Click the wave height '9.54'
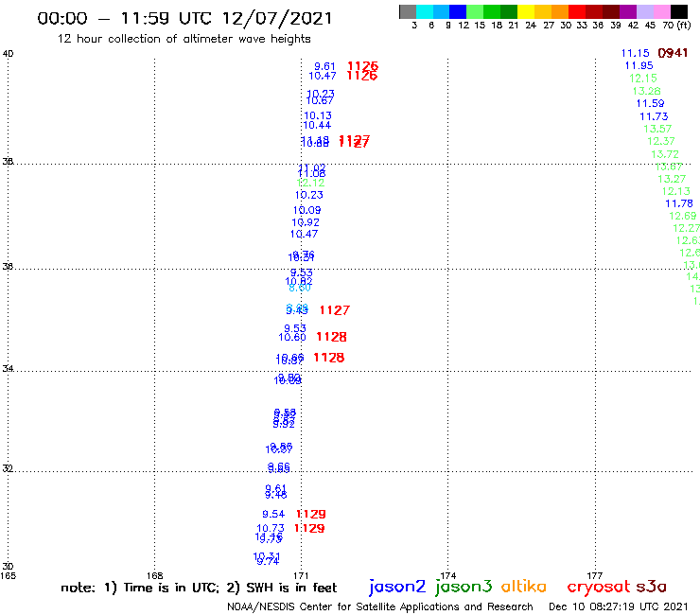Screen dimensions: 700x615 tap(273, 514)
